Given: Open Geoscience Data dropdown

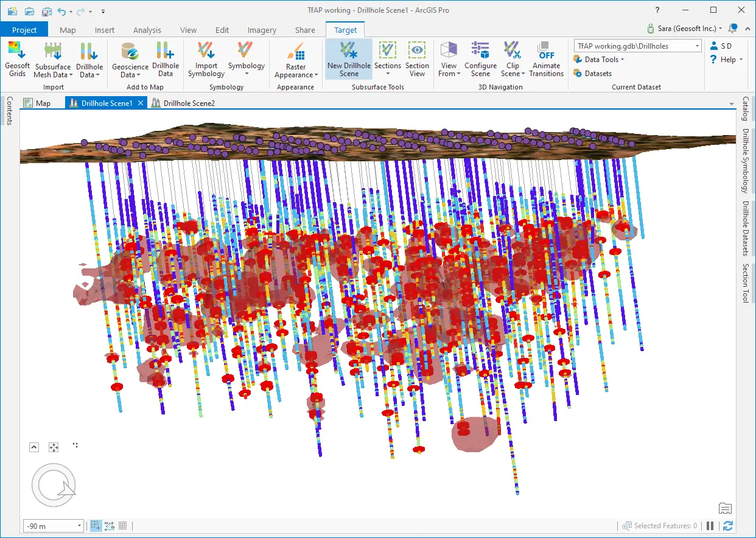Looking at the screenshot, I should tap(130, 60).
